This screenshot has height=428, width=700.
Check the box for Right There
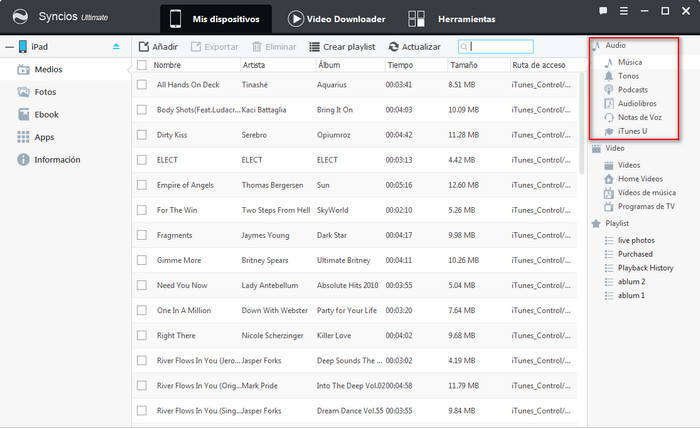pyautogui.click(x=142, y=335)
